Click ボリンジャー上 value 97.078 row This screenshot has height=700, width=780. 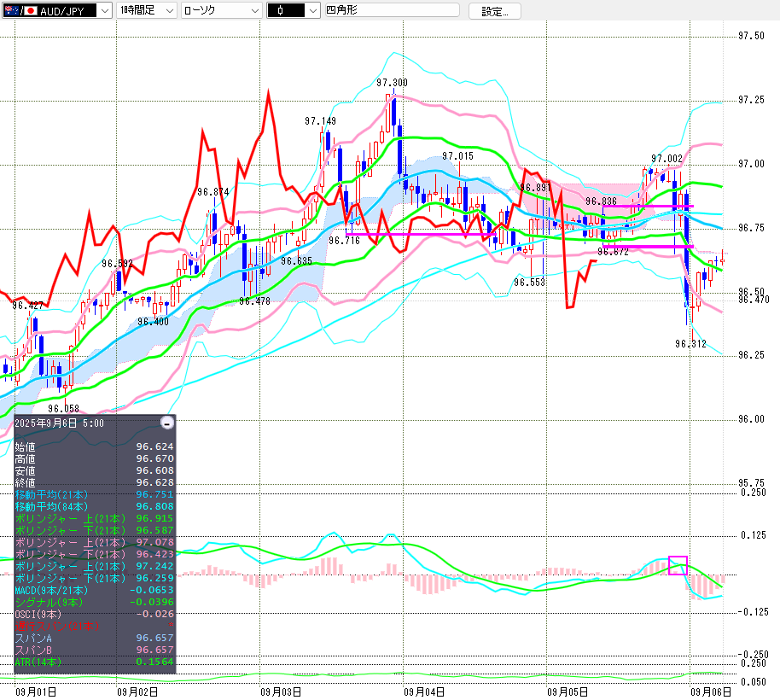pyautogui.click(x=95, y=542)
